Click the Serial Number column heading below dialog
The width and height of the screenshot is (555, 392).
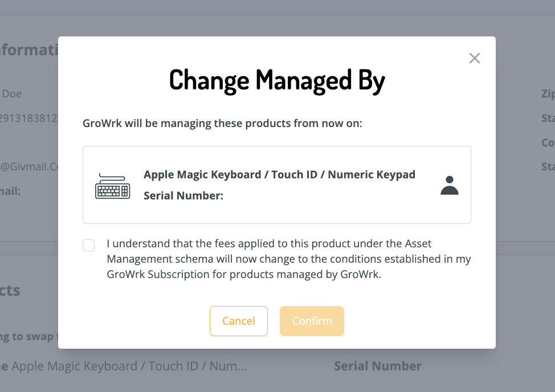pos(378,366)
